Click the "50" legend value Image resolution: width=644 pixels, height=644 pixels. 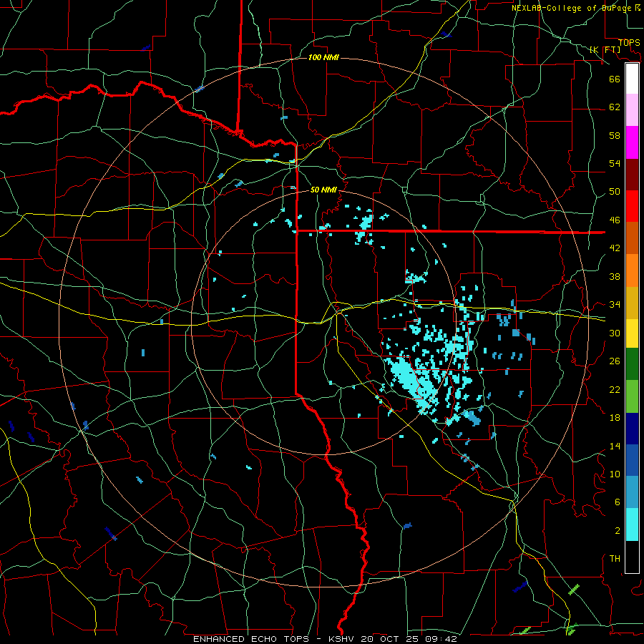pos(615,192)
